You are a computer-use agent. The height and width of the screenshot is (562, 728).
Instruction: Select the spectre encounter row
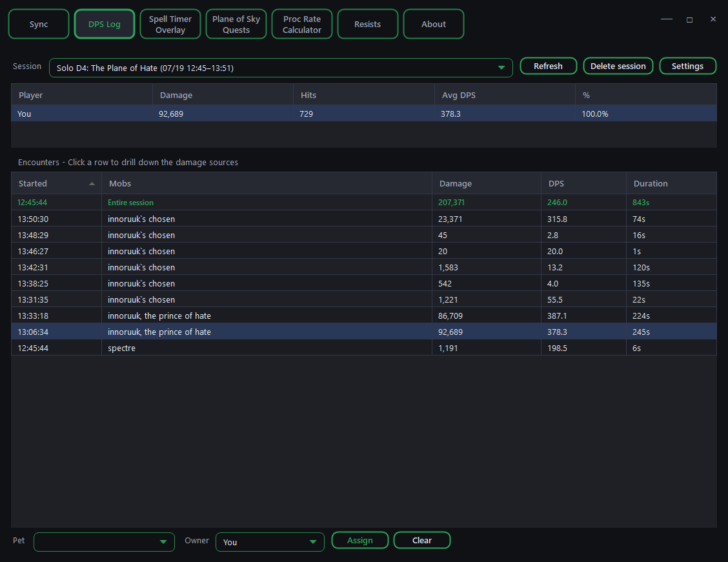(364, 348)
